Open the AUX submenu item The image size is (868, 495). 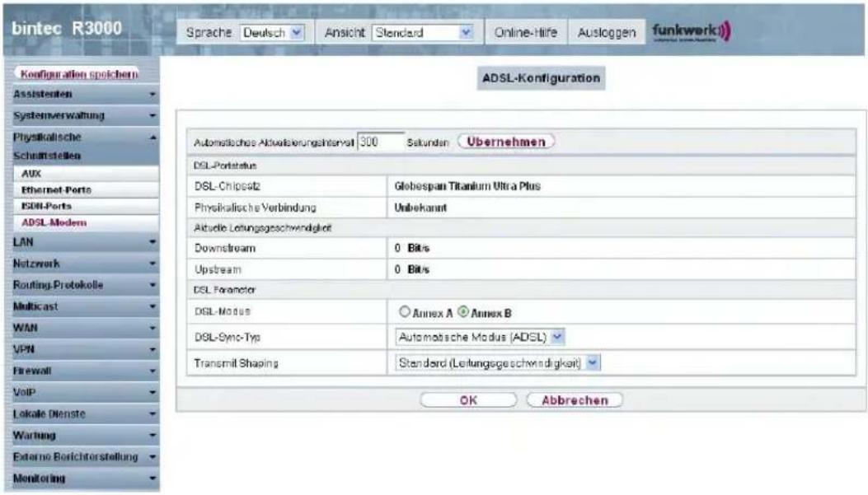click(x=87, y=173)
